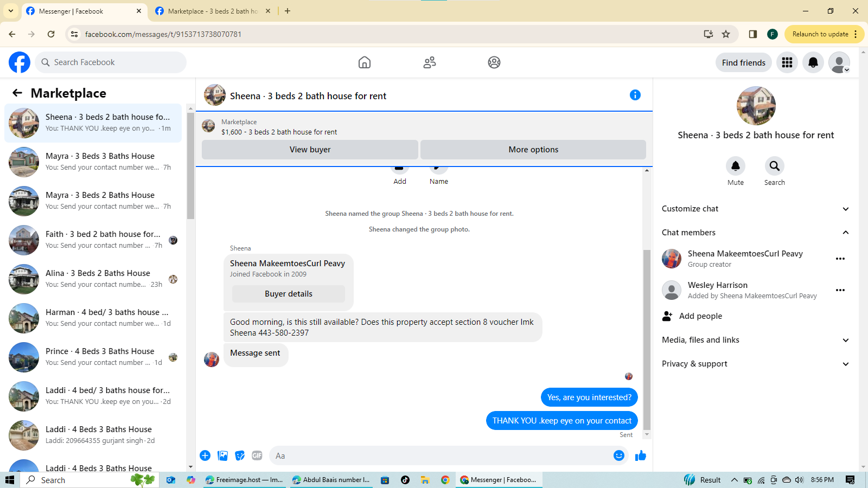
Task: Search in conversation using the magnifier icon
Action: coord(775,166)
